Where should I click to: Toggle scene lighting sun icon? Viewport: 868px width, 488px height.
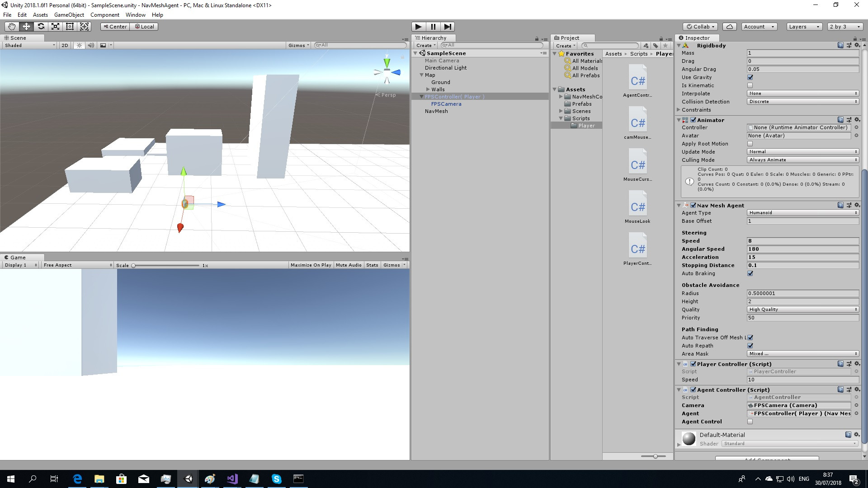pyautogui.click(x=80, y=45)
